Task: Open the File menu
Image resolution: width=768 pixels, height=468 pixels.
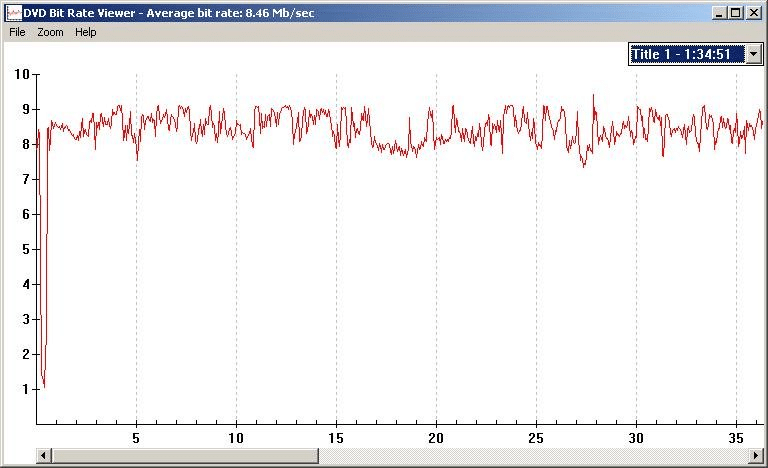Action: [17, 32]
